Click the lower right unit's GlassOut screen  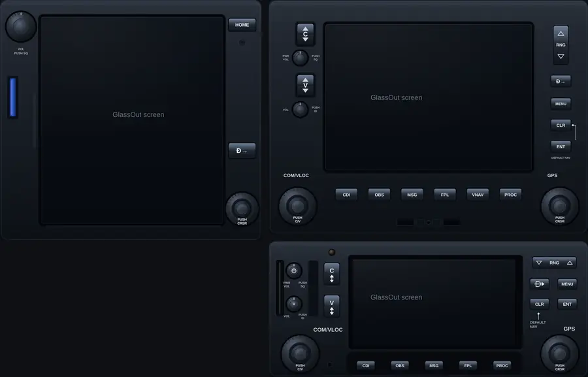click(435, 303)
